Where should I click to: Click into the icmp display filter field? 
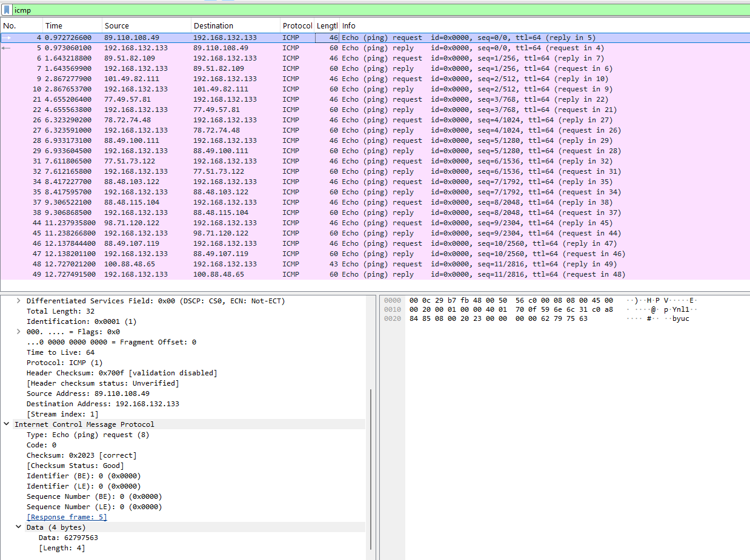click(x=380, y=10)
